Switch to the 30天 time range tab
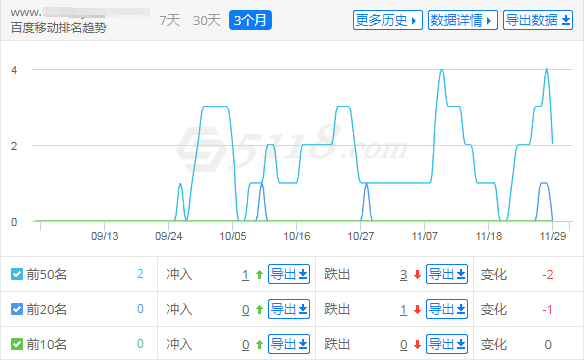The image size is (584, 360). (207, 20)
